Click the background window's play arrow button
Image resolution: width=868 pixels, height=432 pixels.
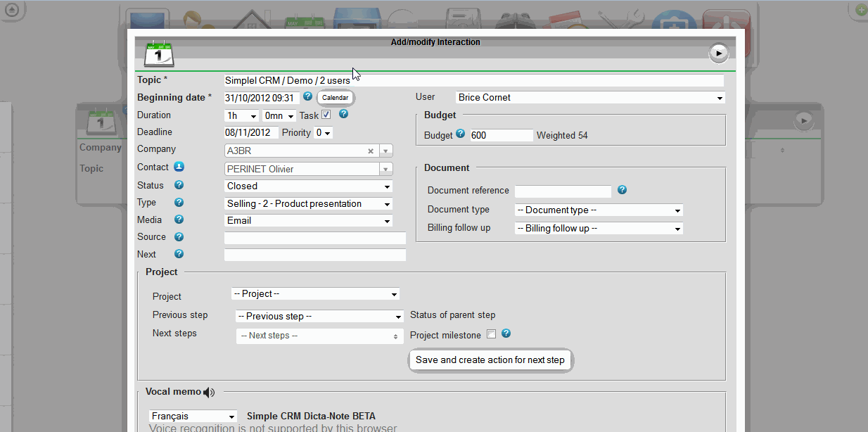click(803, 121)
